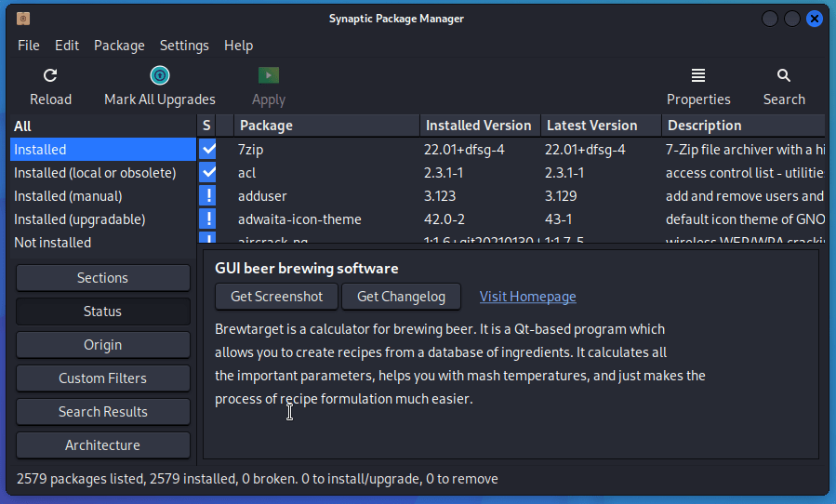
Task: Show the Custom Filters view
Action: pos(102,378)
